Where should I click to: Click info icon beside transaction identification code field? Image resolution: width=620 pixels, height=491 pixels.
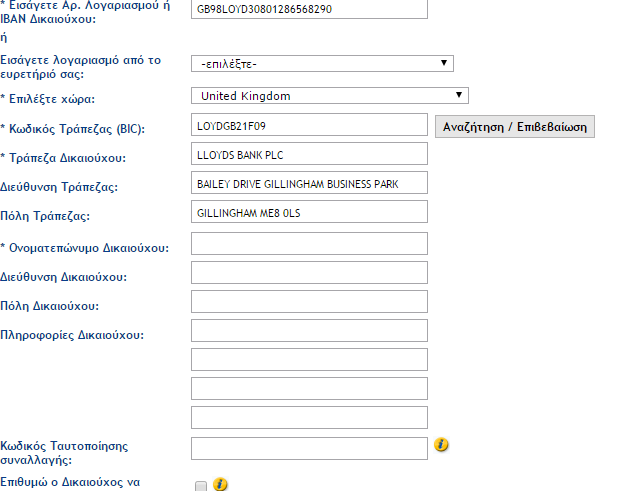pyautogui.click(x=440, y=444)
